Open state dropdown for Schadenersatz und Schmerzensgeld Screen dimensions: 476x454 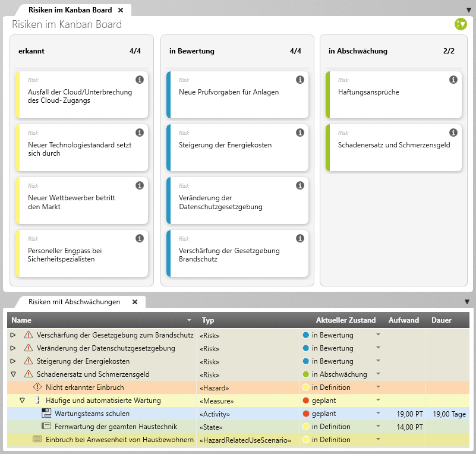pyautogui.click(x=378, y=374)
